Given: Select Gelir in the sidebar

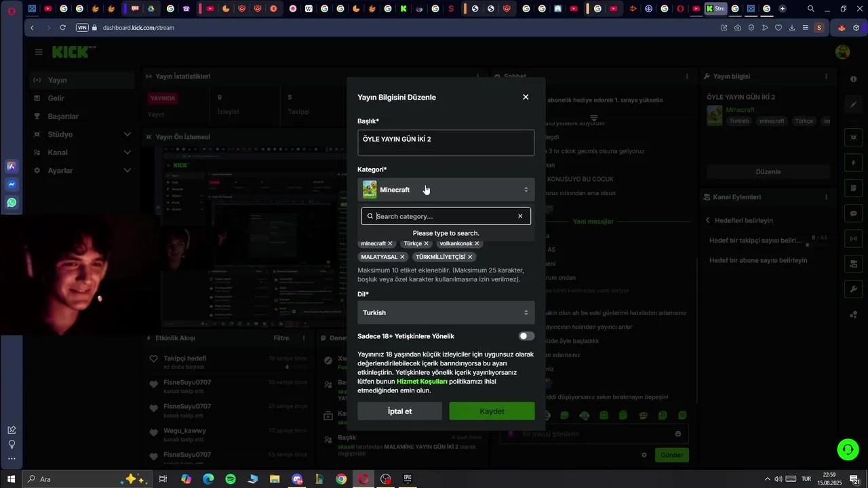Looking at the screenshot, I should [x=81, y=98].
